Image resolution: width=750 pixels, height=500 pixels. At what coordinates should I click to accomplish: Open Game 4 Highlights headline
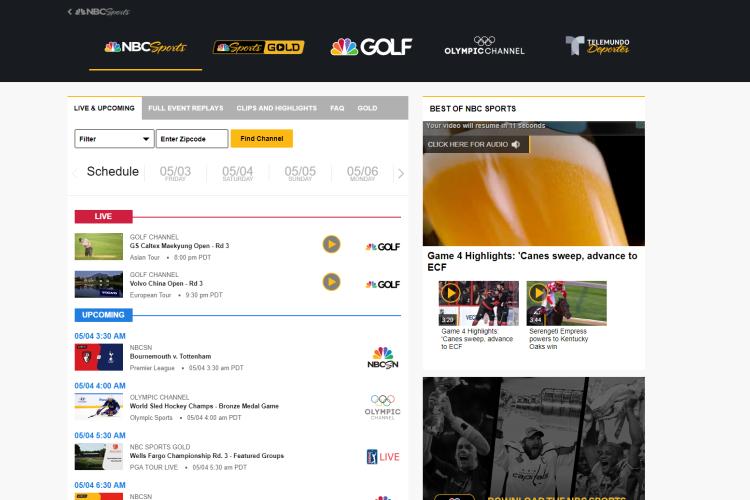coord(532,261)
